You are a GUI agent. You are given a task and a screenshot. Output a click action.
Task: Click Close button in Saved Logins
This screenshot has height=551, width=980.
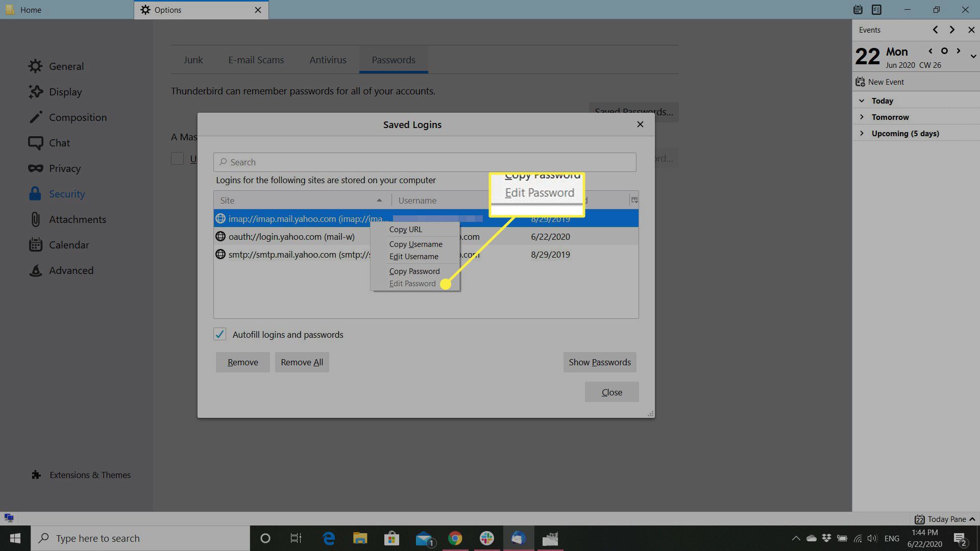611,392
